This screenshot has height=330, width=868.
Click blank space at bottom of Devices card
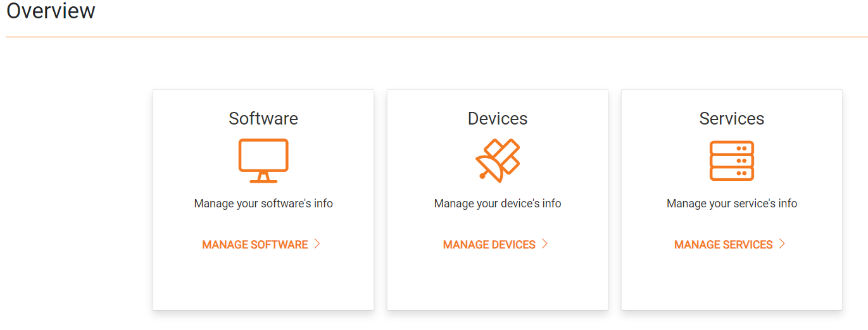point(498,284)
